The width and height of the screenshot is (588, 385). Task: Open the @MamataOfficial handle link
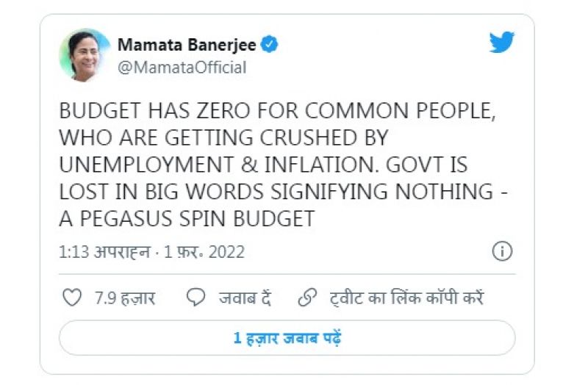coord(182,68)
